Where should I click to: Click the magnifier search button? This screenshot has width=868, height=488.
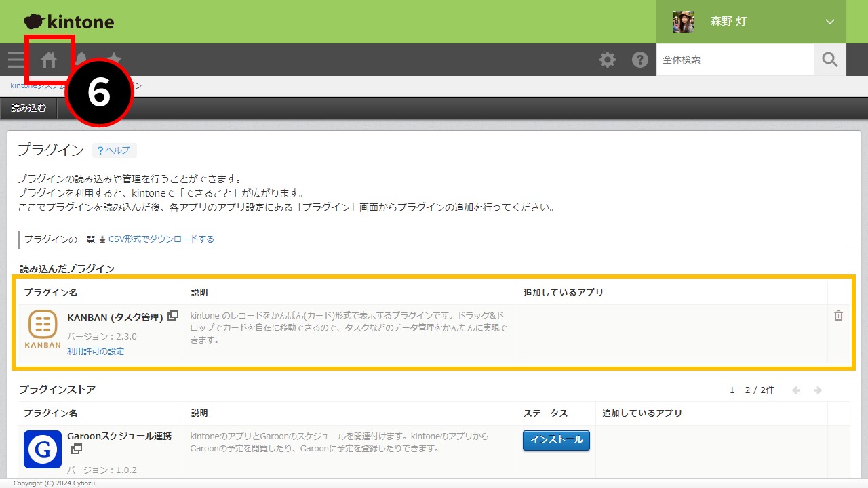[x=830, y=60]
